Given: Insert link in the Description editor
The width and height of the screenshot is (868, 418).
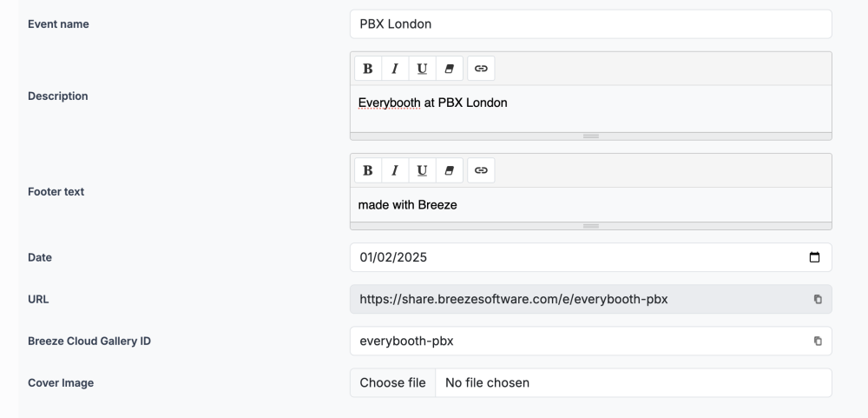Looking at the screenshot, I should click(481, 69).
